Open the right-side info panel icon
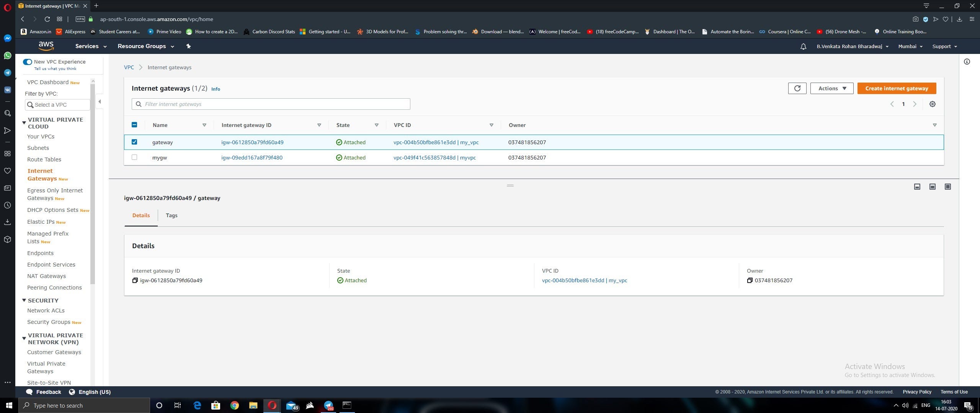This screenshot has width=980, height=413. (x=967, y=62)
